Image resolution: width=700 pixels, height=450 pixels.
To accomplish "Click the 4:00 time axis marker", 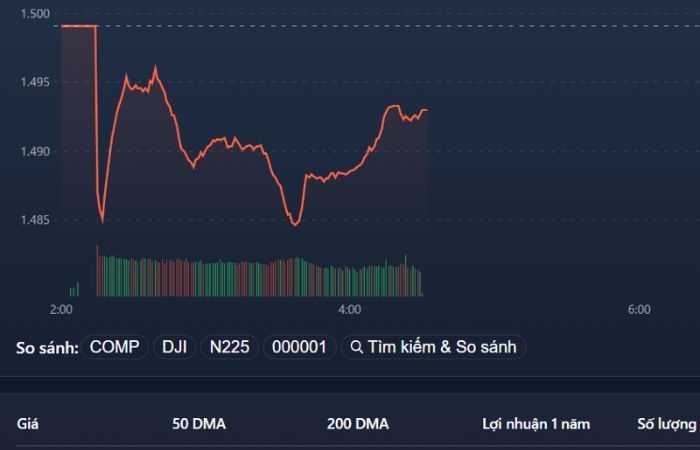I will click(349, 310).
